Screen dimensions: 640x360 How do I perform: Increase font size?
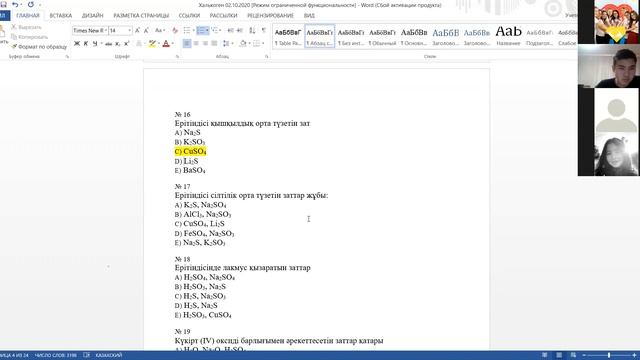pos(138,31)
